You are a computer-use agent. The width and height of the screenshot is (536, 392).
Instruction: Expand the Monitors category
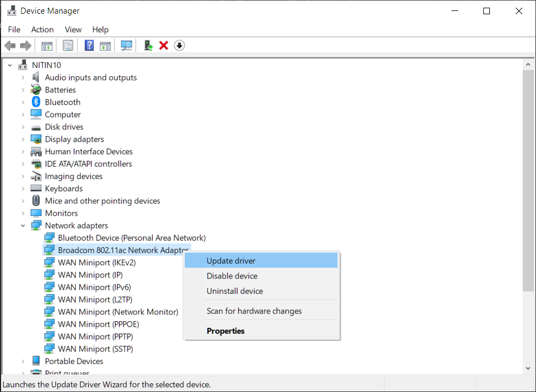23,213
